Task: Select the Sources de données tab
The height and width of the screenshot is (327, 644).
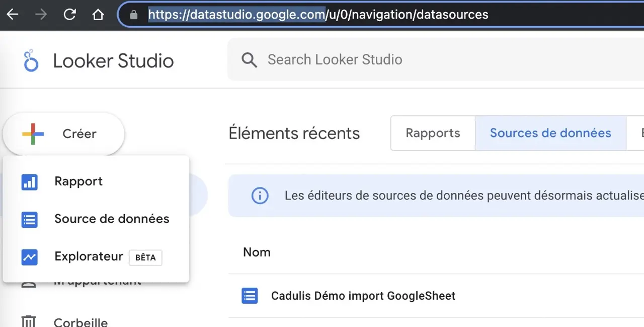Action: 550,134
